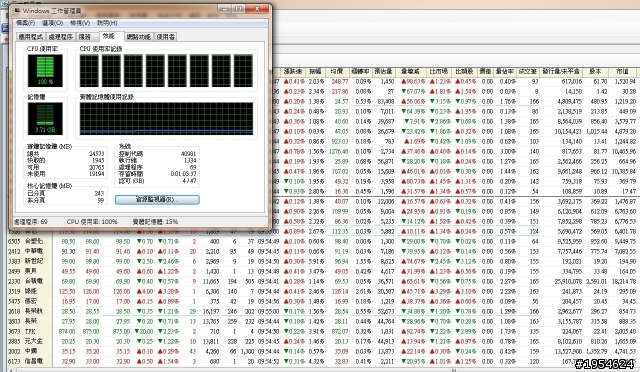Viewport: 640px width, 372px height.
Task: Select stock row 3519 綠能
Action: coord(322,291)
